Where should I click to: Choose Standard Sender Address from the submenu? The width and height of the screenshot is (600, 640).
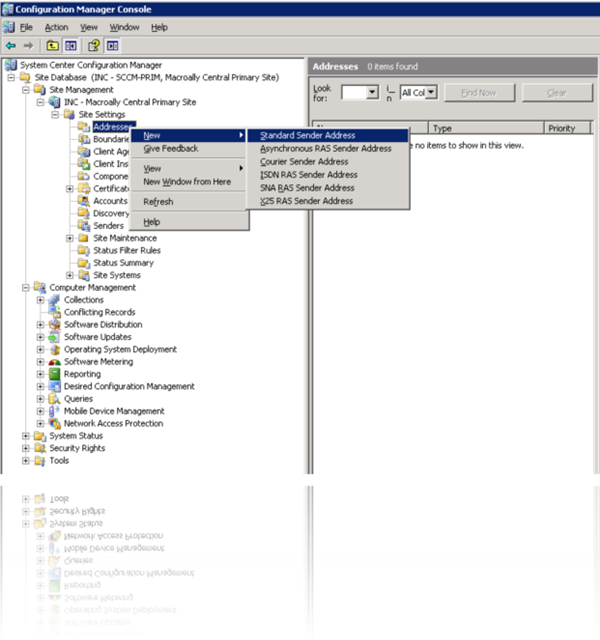click(328, 136)
